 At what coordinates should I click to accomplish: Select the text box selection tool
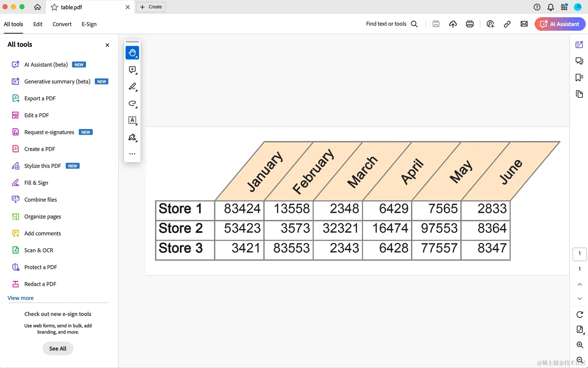(132, 120)
